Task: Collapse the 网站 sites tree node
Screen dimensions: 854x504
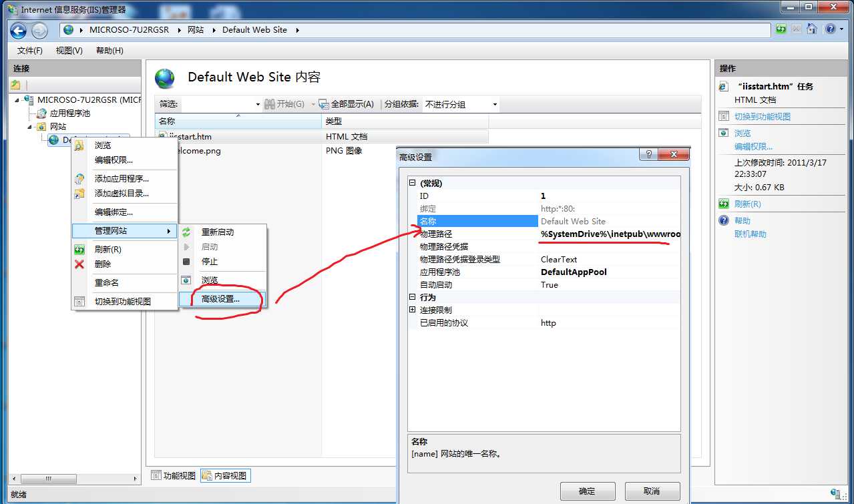Action: [30, 127]
